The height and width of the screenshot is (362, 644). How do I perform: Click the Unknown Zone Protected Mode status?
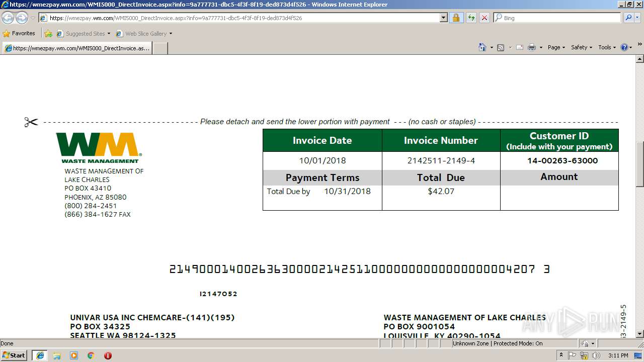point(498,343)
